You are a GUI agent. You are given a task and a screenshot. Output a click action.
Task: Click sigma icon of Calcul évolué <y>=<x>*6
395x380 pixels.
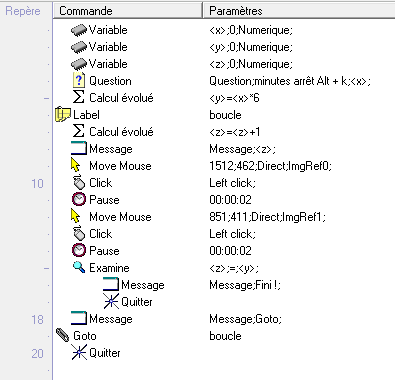[x=79, y=98]
